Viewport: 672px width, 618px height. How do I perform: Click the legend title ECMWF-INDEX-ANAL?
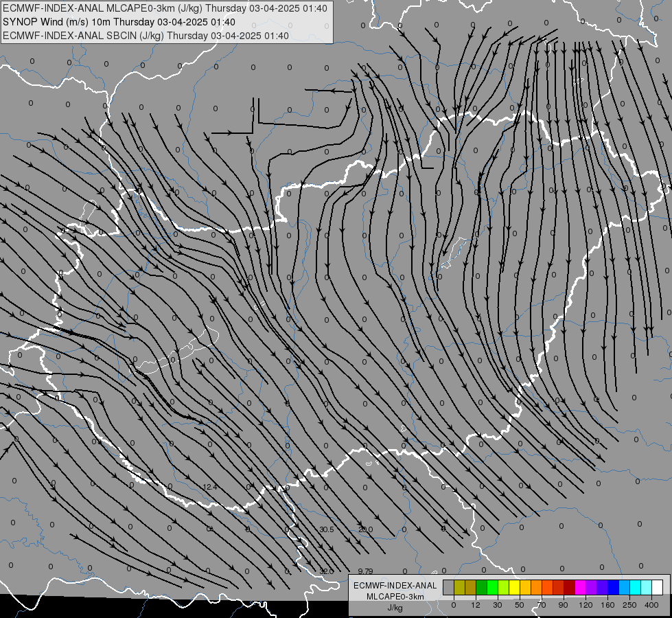[x=395, y=586]
